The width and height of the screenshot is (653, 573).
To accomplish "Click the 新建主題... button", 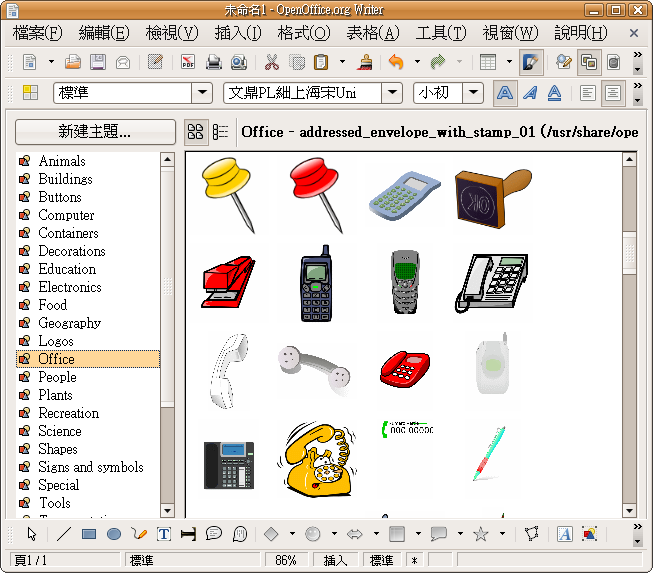I will click(x=95, y=132).
